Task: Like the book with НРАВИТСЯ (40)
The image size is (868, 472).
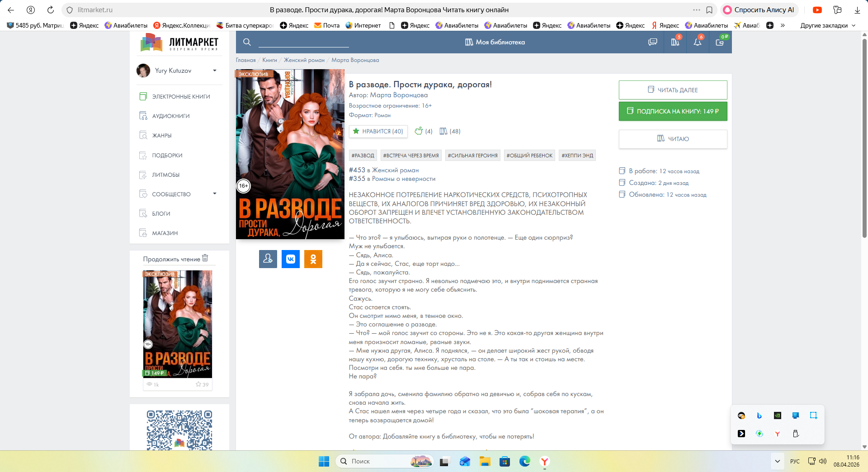Action: click(378, 131)
